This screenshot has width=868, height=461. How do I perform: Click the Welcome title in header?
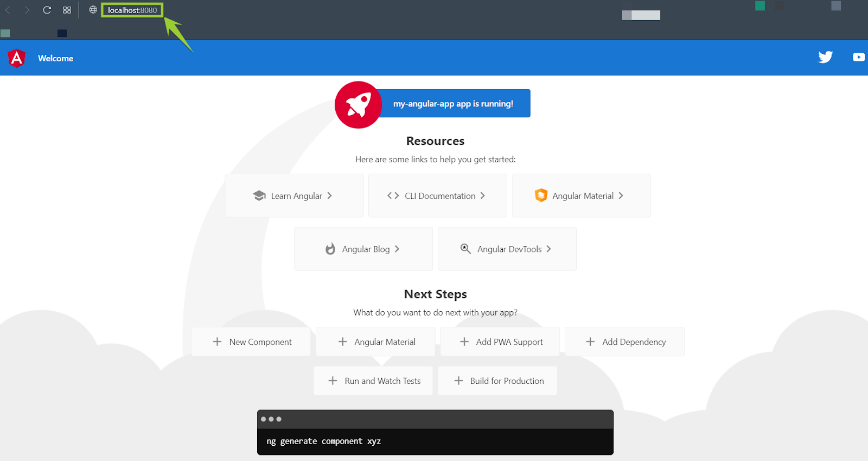pyautogui.click(x=55, y=58)
